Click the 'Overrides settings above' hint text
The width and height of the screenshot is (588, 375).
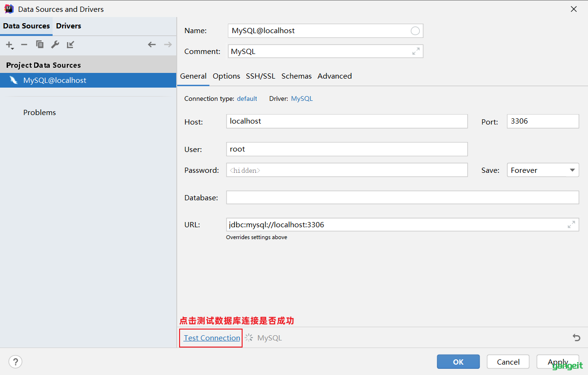click(x=256, y=237)
